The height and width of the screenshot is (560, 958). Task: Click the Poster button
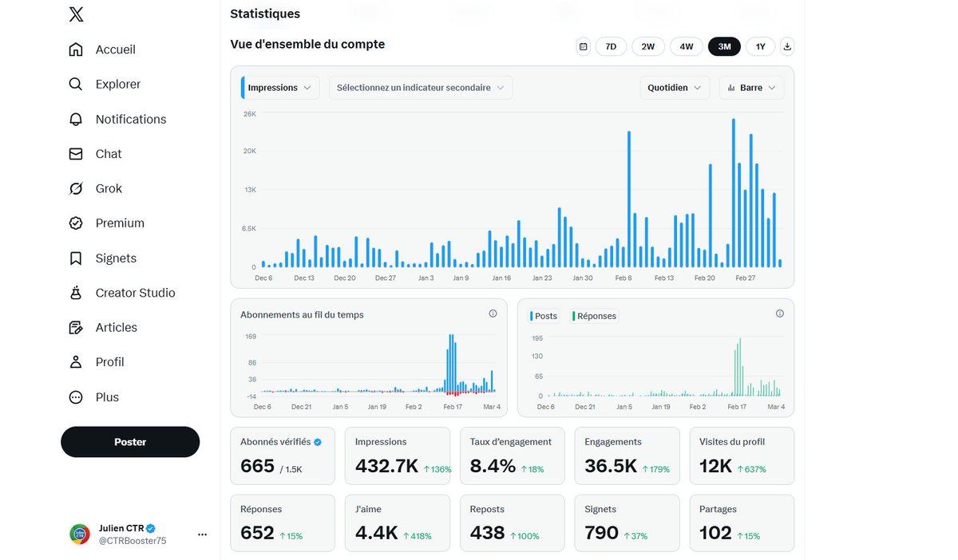130,442
